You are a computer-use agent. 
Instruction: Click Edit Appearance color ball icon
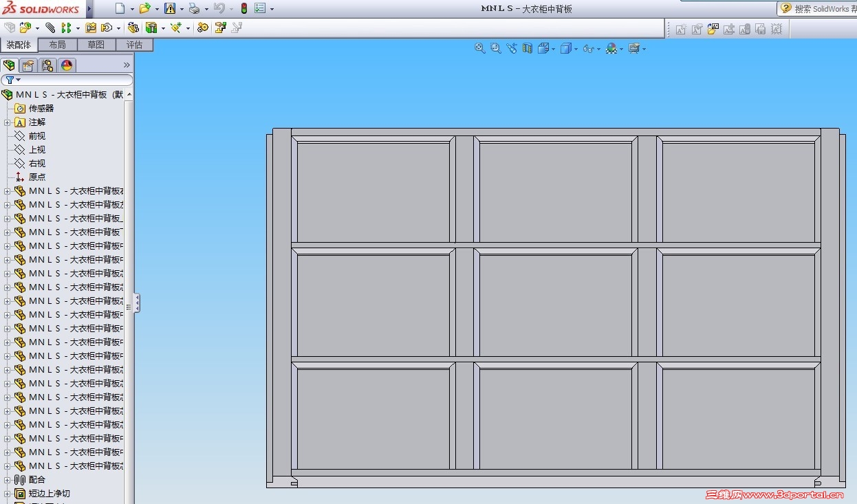(x=611, y=48)
